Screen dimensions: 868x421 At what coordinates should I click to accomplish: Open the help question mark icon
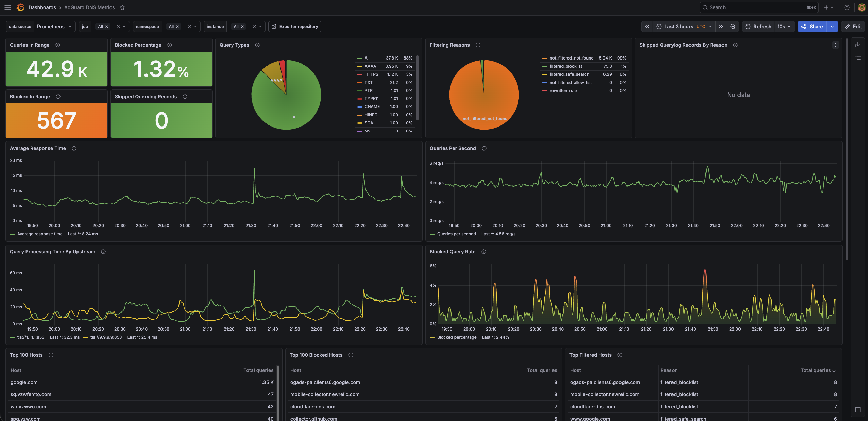pyautogui.click(x=847, y=7)
